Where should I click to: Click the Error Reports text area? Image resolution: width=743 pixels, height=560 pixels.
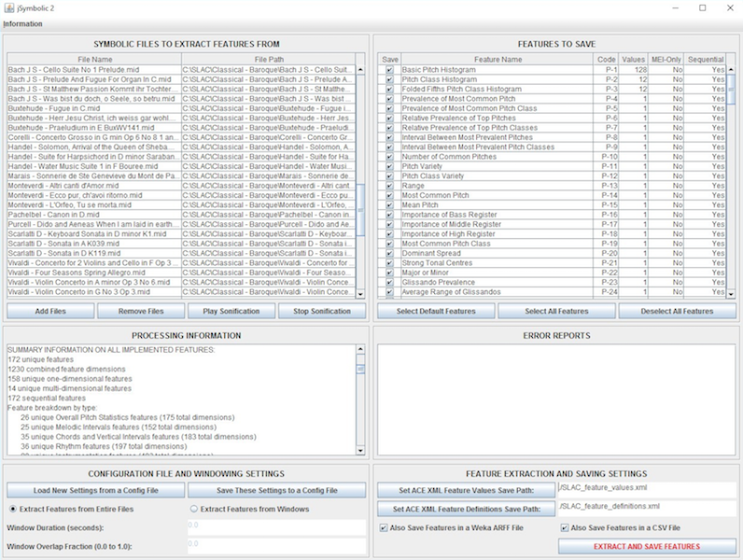556,399
